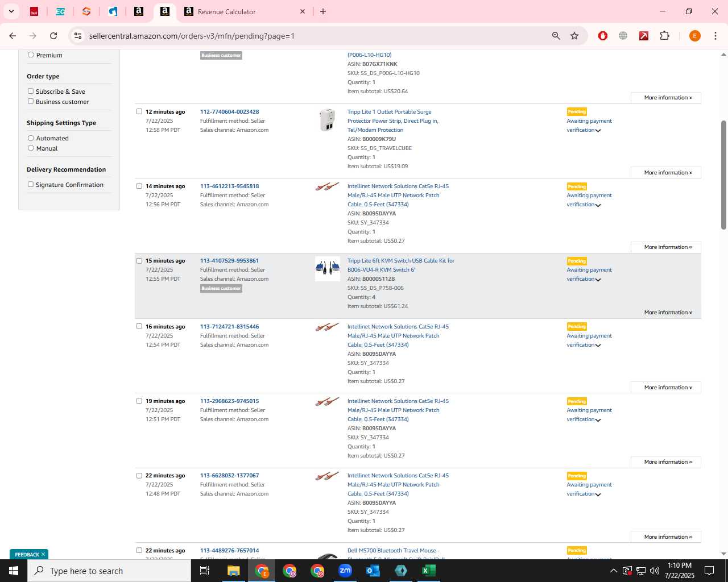Select checkbox for order 113-4107529-9953861
728x582 pixels.
pyautogui.click(x=139, y=260)
